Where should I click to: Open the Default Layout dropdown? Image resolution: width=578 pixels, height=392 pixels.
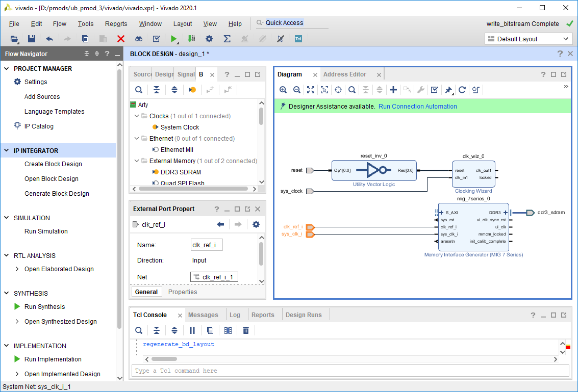[x=529, y=39]
